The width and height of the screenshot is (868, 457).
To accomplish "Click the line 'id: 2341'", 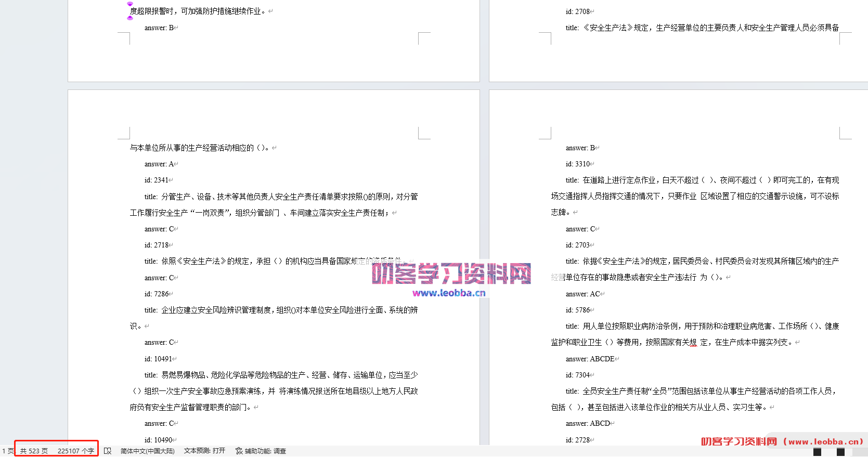I will [x=157, y=180].
